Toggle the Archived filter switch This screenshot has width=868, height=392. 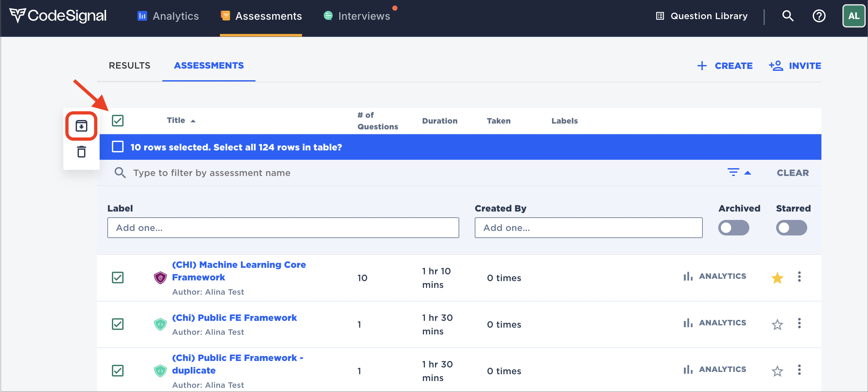pyautogui.click(x=733, y=228)
